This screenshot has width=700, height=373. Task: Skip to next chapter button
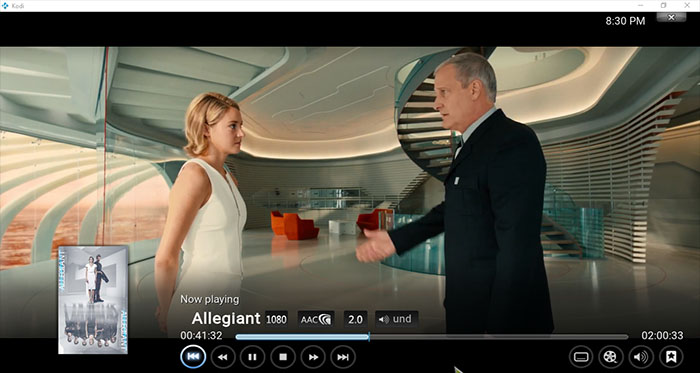click(x=343, y=357)
